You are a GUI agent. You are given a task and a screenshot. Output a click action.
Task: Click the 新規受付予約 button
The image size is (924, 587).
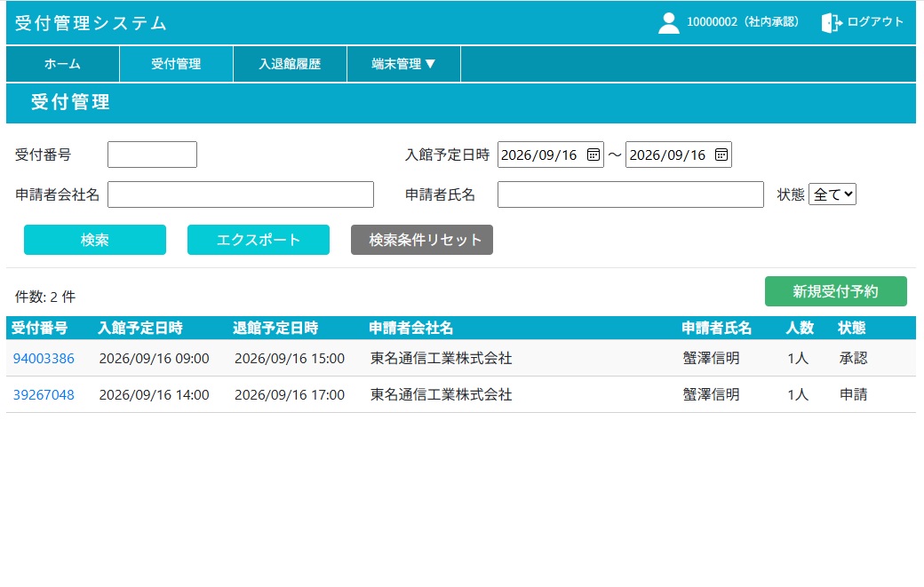pos(836,291)
